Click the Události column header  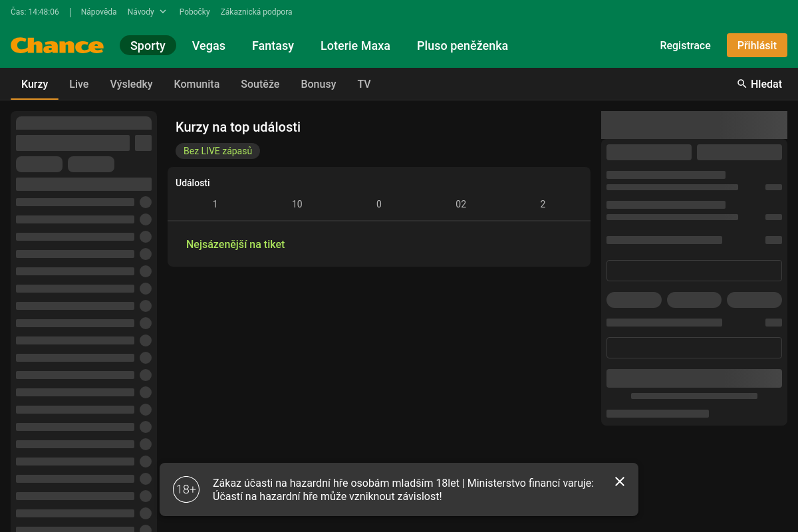tap(192, 183)
